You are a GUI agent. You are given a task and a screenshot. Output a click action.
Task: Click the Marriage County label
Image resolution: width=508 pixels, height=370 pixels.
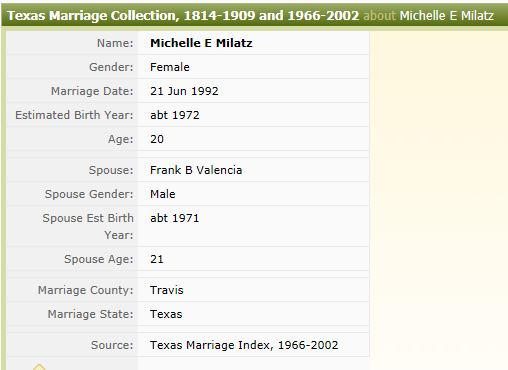pyautogui.click(x=86, y=290)
